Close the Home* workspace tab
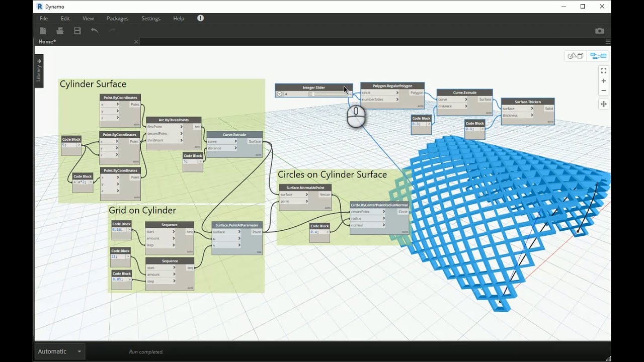The height and width of the screenshot is (362, 644). pyautogui.click(x=136, y=42)
